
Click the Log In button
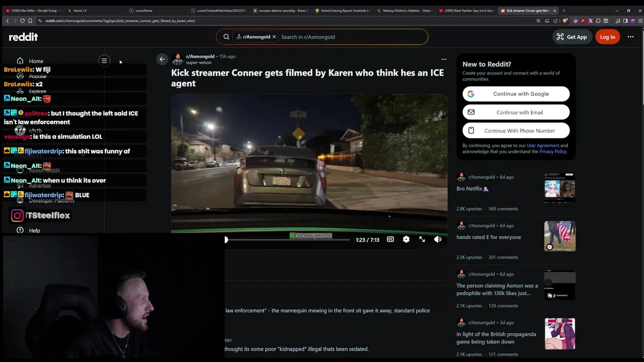tap(607, 37)
